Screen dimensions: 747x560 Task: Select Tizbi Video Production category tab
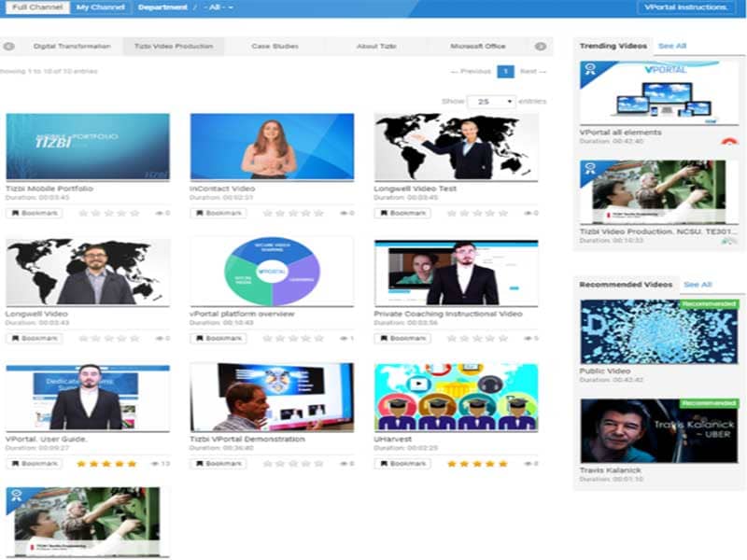pyautogui.click(x=174, y=46)
